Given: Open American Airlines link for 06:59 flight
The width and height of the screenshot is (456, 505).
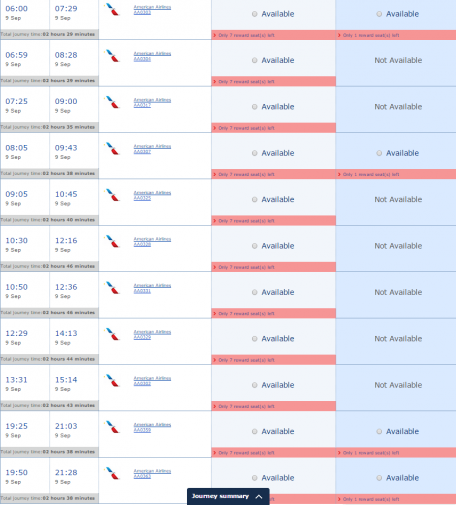Looking at the screenshot, I should tap(152, 56).
